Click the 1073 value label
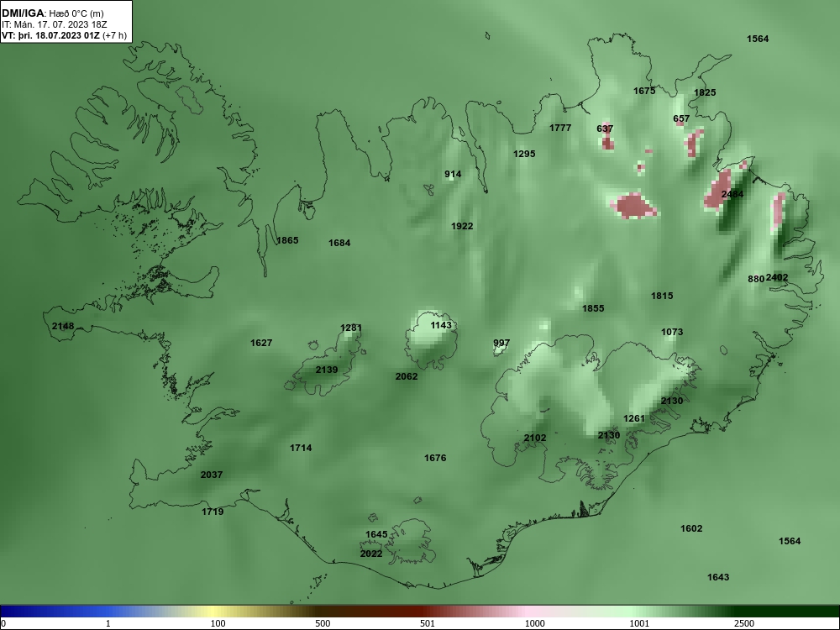This screenshot has width=840, height=630. click(672, 332)
